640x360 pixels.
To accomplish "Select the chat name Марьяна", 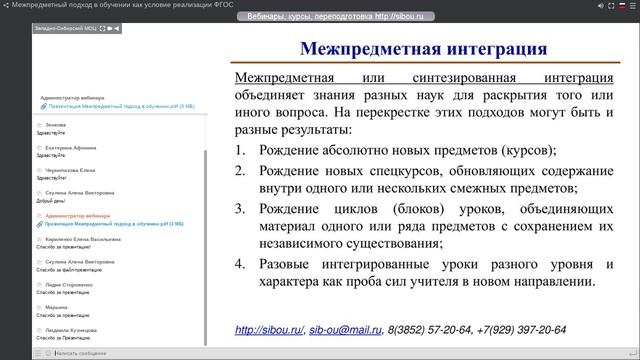I will point(56,307).
